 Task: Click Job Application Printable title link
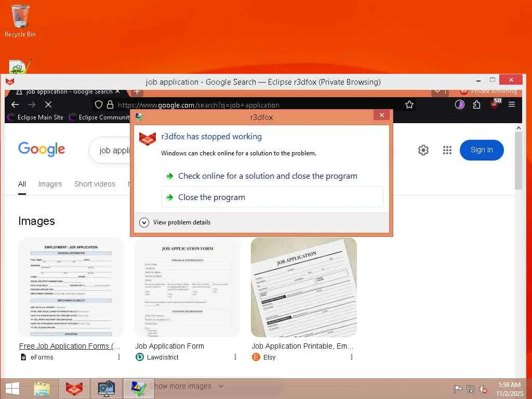coord(302,346)
